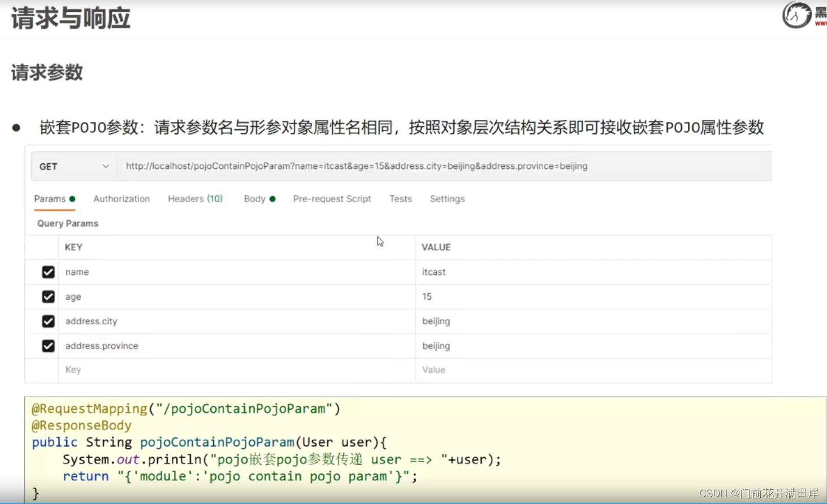Click the empty Value input field
This screenshot has width=827, height=504.
[x=594, y=370]
